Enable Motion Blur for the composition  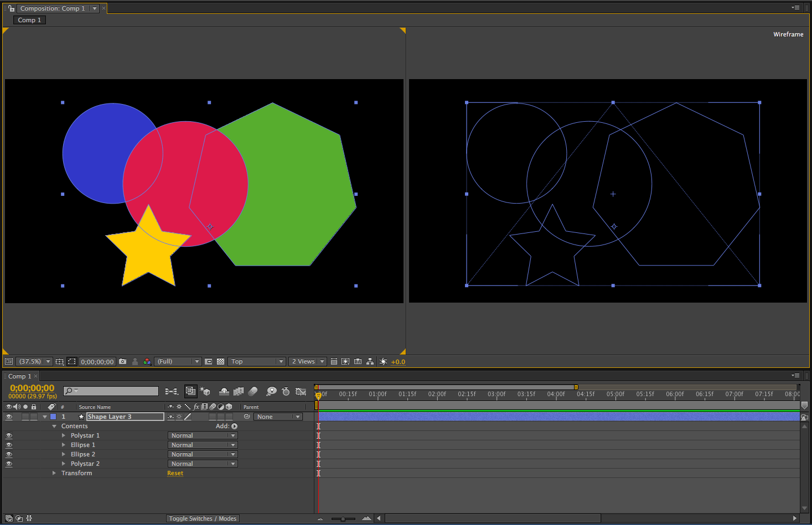click(x=253, y=391)
